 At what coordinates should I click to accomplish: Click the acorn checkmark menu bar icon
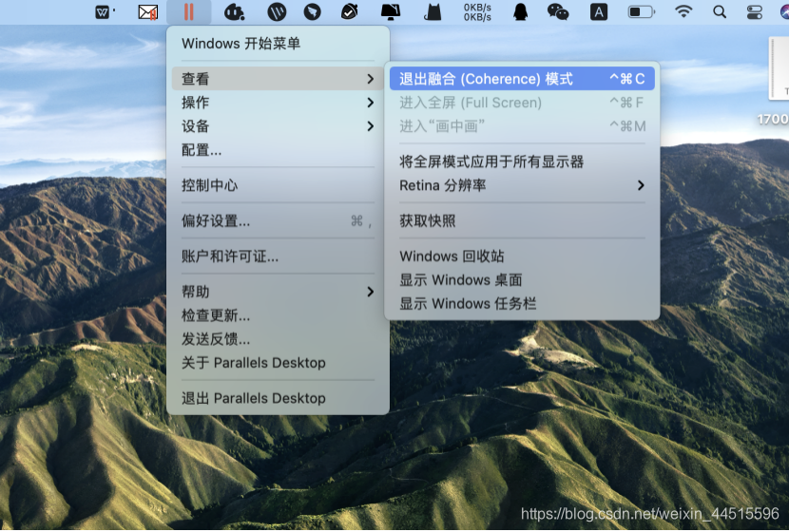coord(349,11)
